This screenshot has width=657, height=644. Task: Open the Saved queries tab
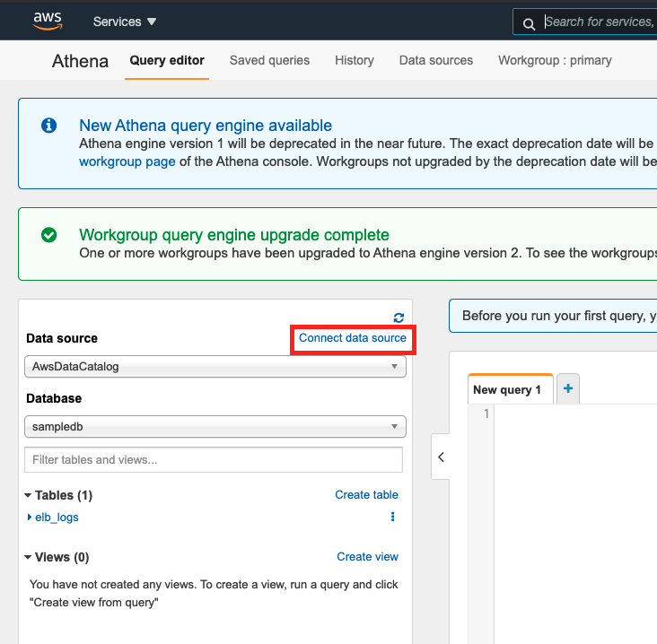[x=269, y=60]
